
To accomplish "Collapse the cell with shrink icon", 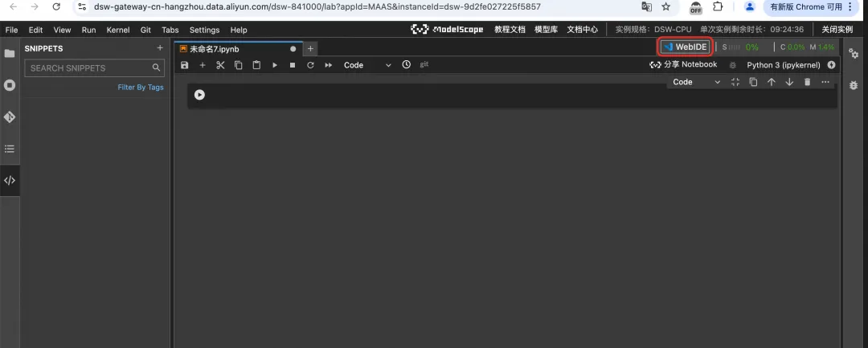I will pos(735,82).
